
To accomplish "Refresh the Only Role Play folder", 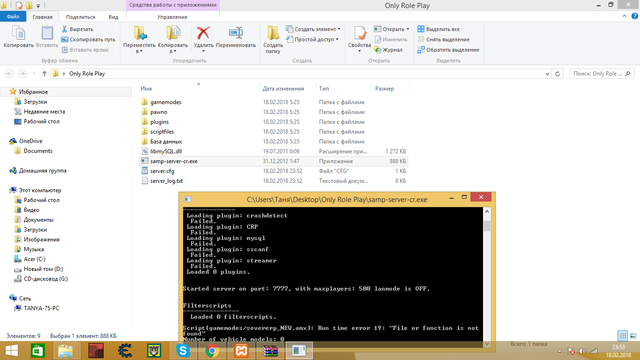I will point(558,74).
